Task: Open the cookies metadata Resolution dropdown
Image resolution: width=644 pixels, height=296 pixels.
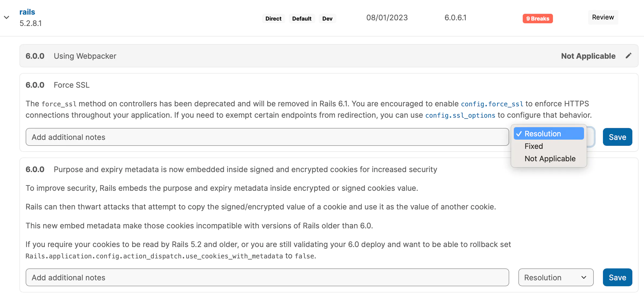Action: [x=555, y=278]
